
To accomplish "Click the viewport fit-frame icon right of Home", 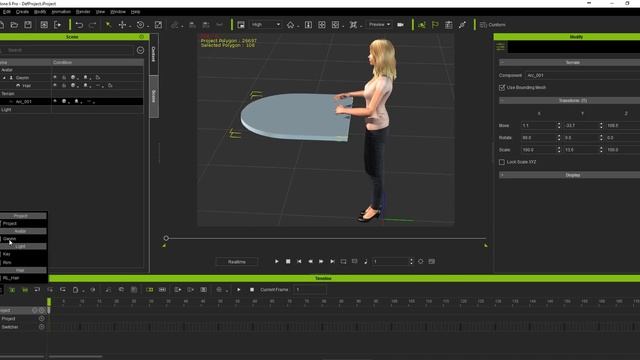I will click(308, 25).
